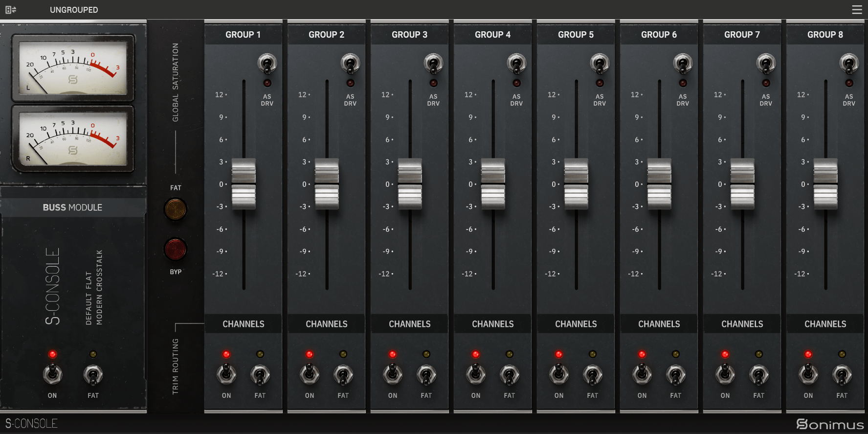The image size is (868, 434).
Task: Click the right channel VU meter
Action: (x=73, y=138)
